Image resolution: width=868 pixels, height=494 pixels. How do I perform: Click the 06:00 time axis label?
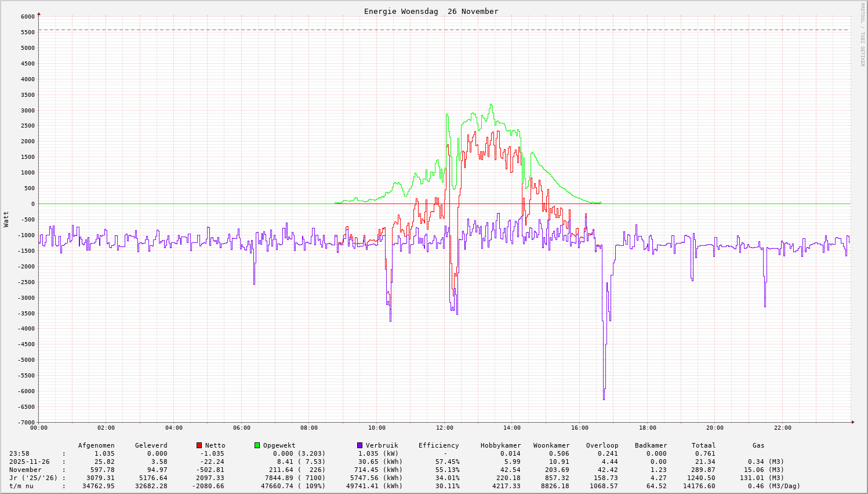tap(241, 428)
